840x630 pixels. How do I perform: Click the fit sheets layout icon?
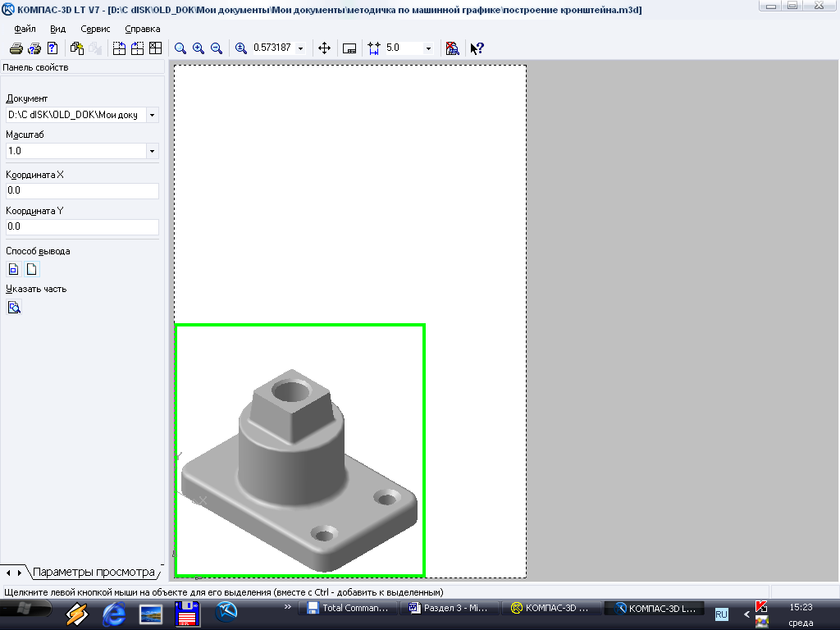155,48
